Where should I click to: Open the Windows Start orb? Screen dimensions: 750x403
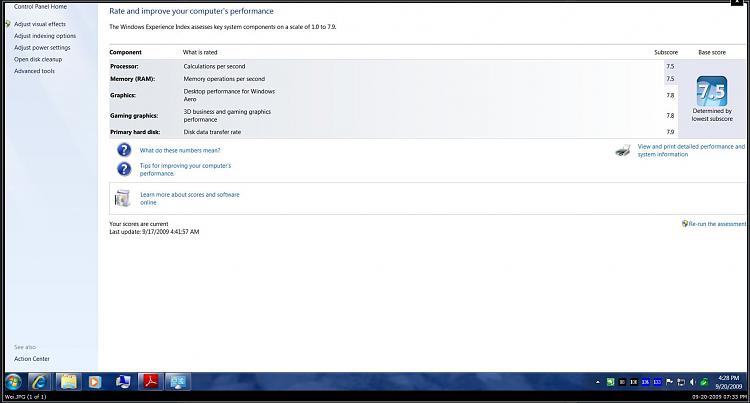pyautogui.click(x=13, y=382)
